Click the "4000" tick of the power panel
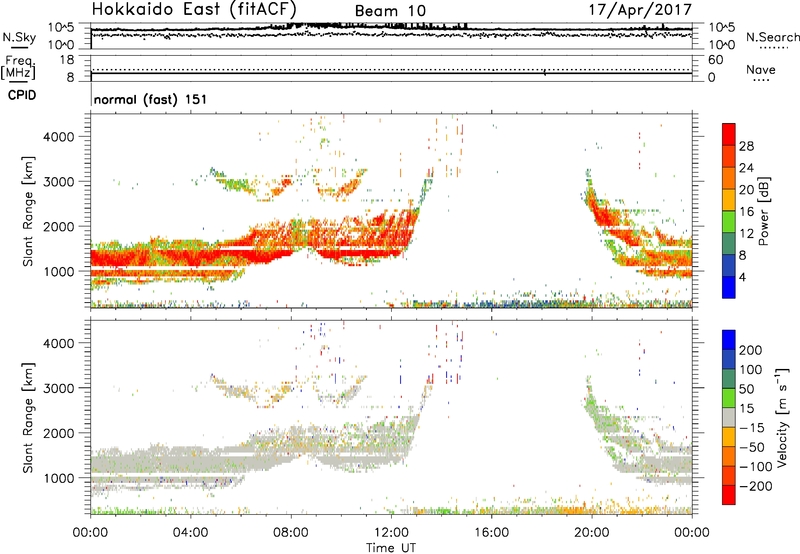This screenshot has height=554, width=800. (x=59, y=137)
